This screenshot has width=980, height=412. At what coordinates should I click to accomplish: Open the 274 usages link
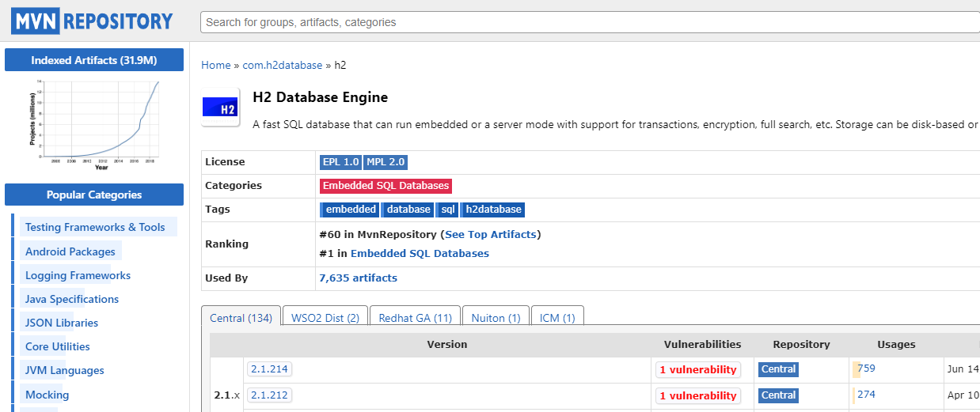click(866, 394)
